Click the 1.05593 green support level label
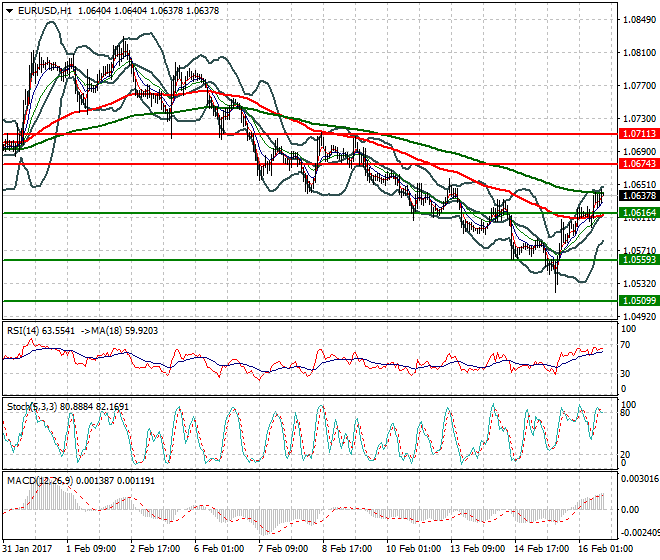 (639, 260)
